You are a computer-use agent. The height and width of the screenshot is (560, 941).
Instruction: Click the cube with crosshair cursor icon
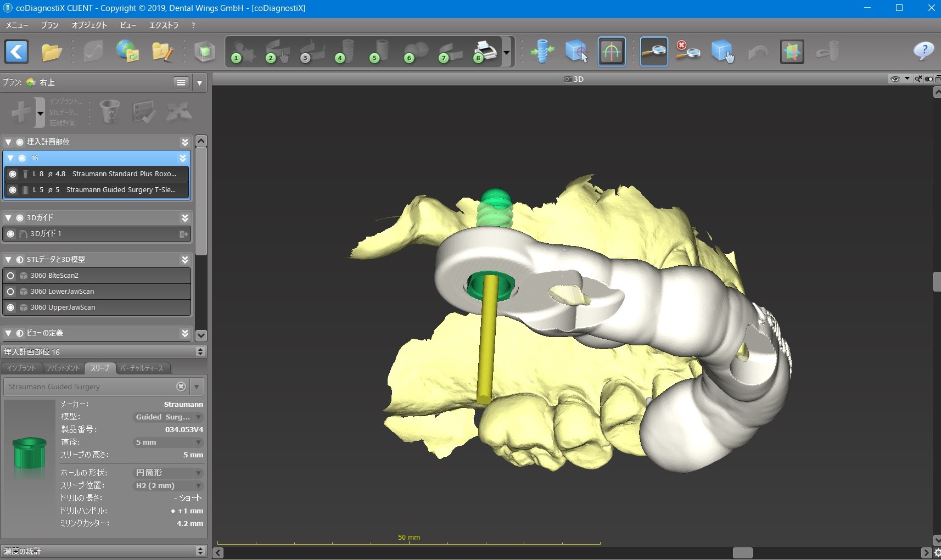coord(576,52)
